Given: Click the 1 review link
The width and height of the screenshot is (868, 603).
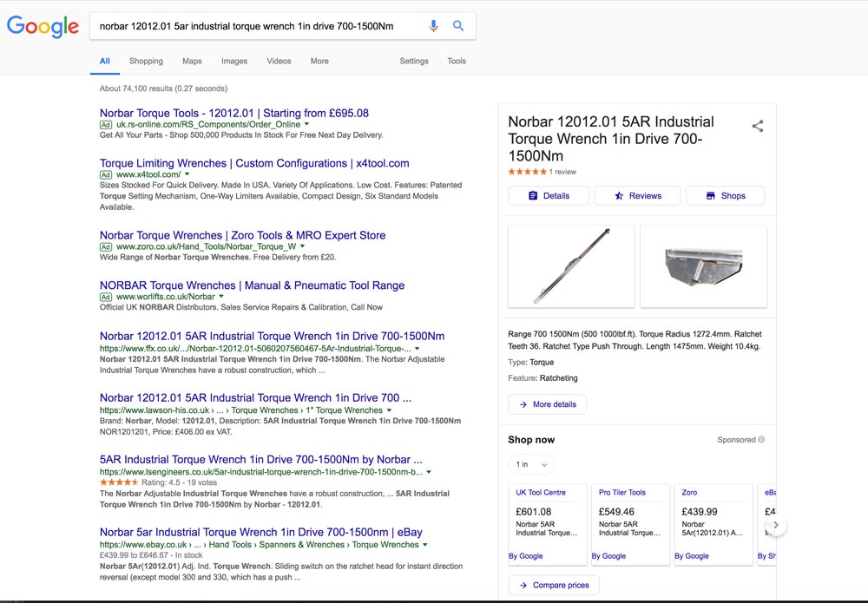Looking at the screenshot, I should point(563,172).
